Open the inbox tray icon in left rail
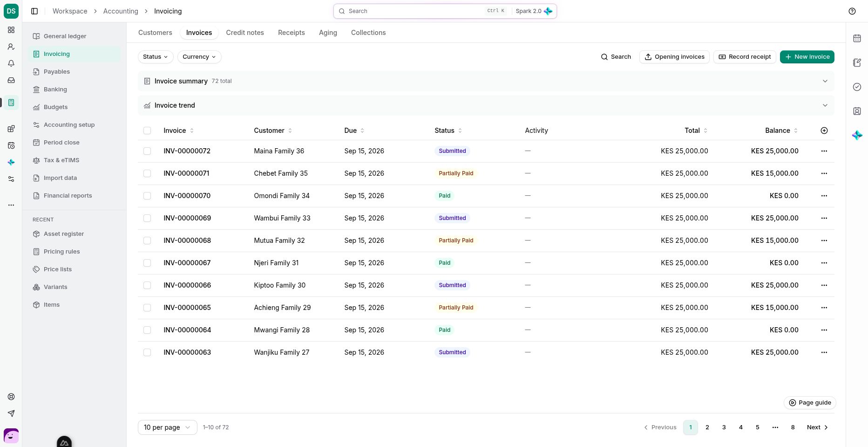868x447 pixels. pyautogui.click(x=11, y=80)
